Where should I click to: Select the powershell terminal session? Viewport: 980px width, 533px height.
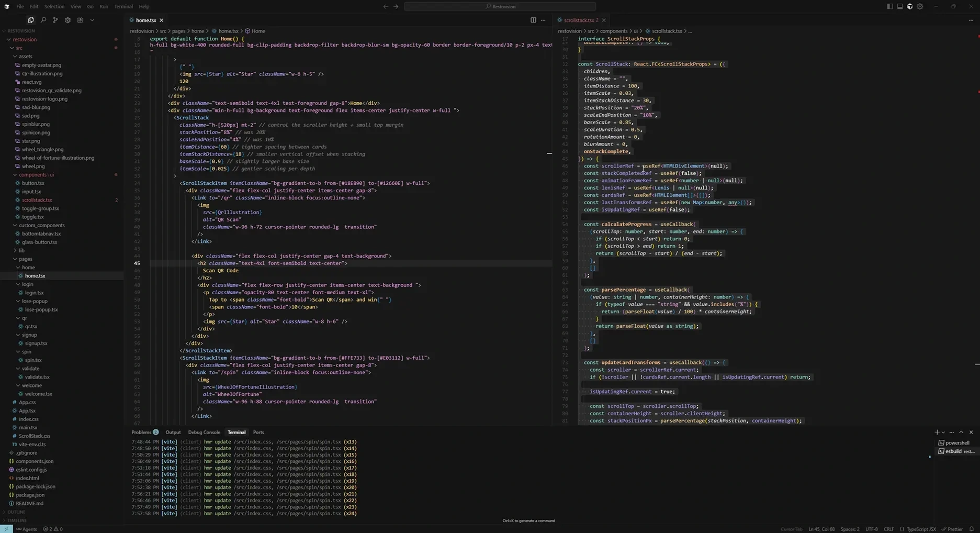click(x=957, y=443)
